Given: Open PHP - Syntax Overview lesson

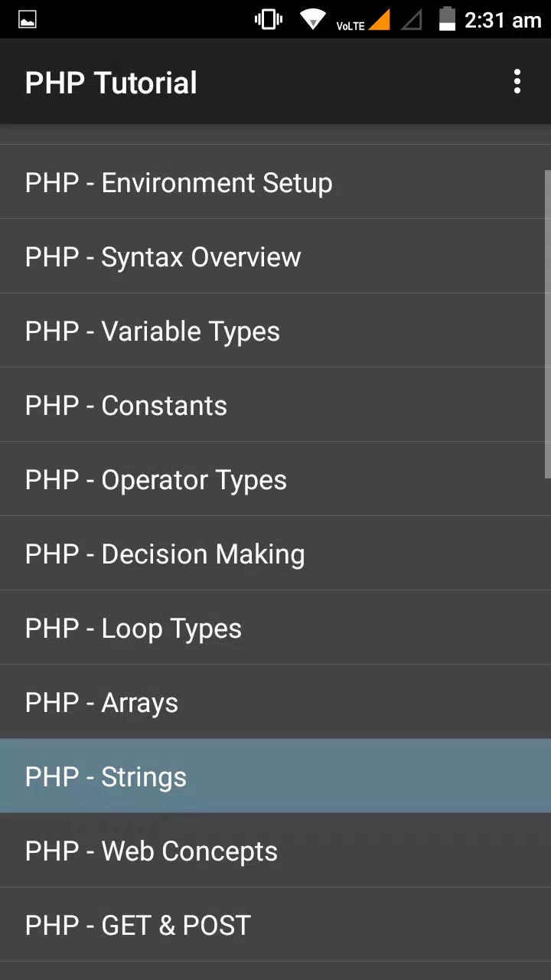Looking at the screenshot, I should pos(275,256).
